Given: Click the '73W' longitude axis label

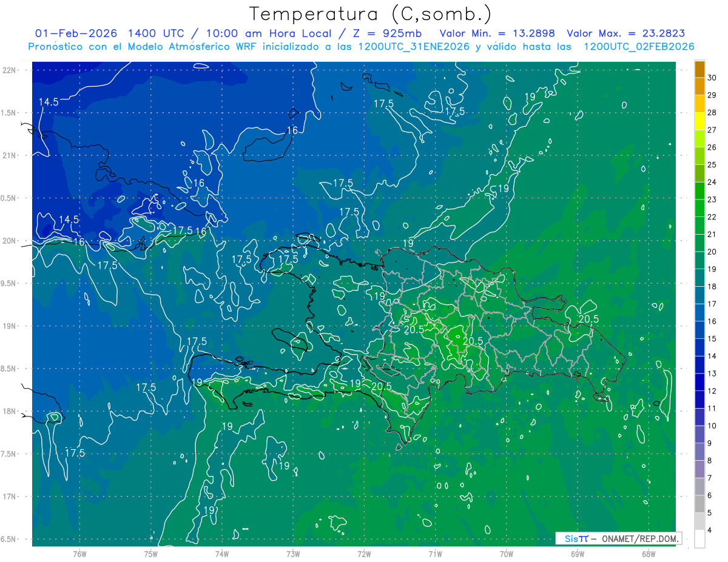Looking at the screenshot, I should tap(293, 554).
